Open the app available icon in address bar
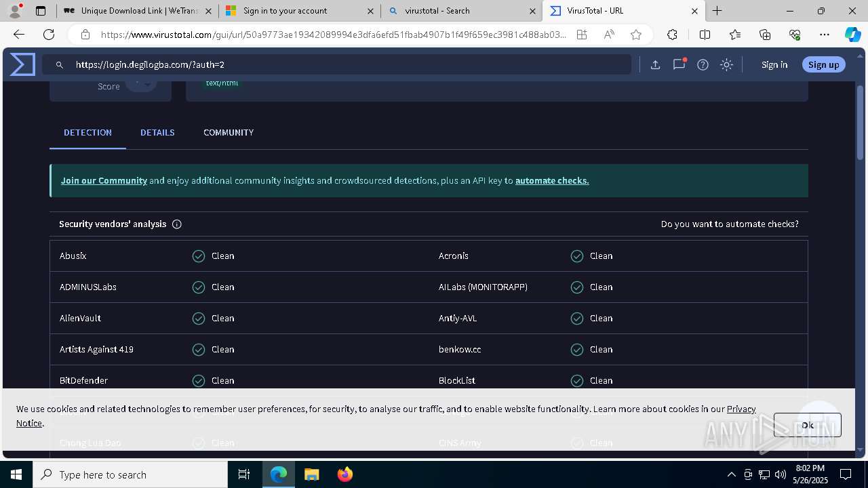Viewport: 868px width, 488px height. click(582, 35)
